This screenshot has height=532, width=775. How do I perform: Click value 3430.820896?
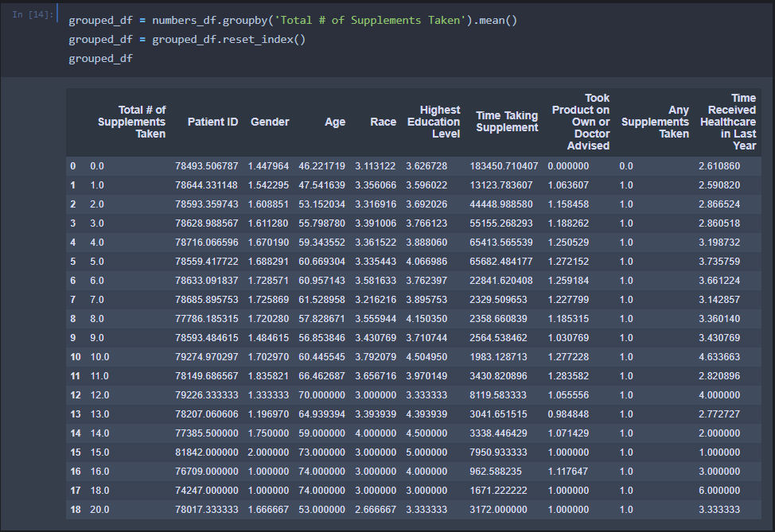click(498, 376)
